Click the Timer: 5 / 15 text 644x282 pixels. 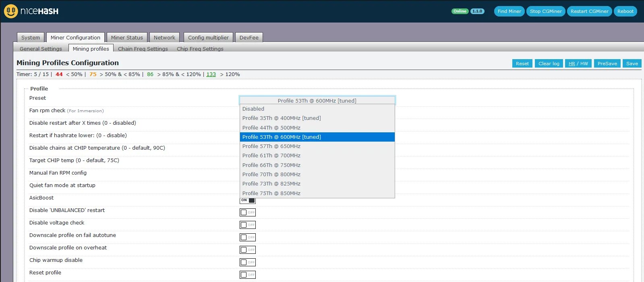click(x=33, y=74)
